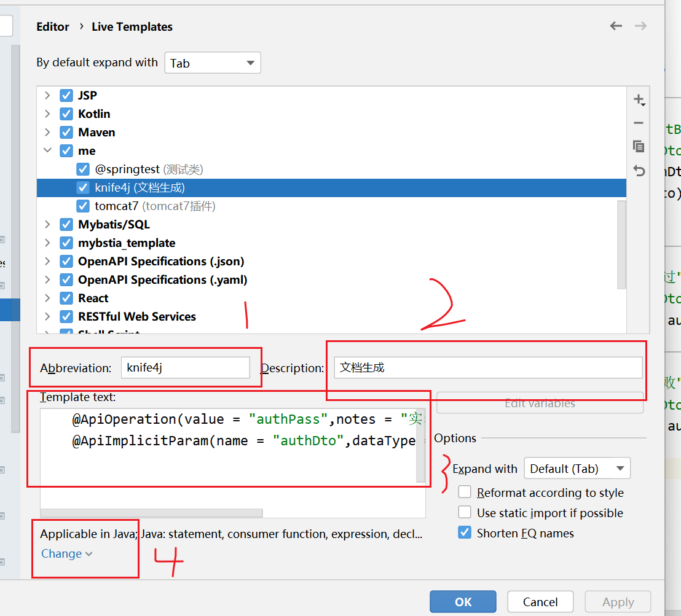This screenshot has width=681, height=616.
Task: Expand the mybstia_template group
Action: coord(48,243)
